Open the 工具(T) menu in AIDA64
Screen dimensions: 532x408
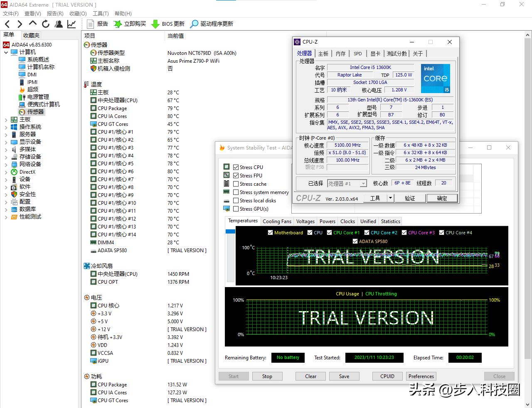[101, 13]
